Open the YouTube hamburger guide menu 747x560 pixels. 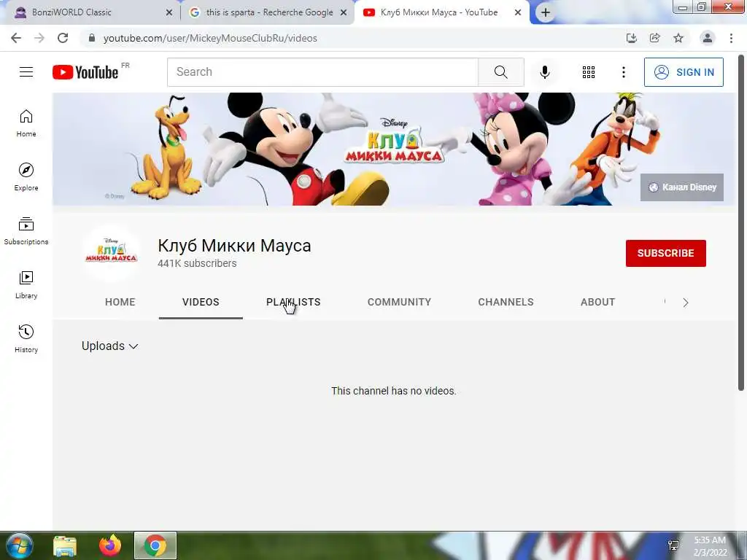[x=26, y=72]
